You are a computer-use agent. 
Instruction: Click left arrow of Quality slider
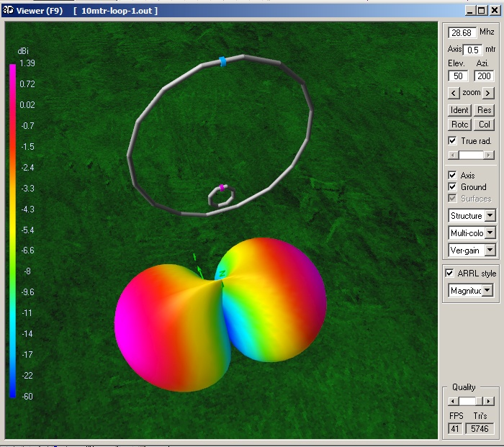click(x=453, y=402)
